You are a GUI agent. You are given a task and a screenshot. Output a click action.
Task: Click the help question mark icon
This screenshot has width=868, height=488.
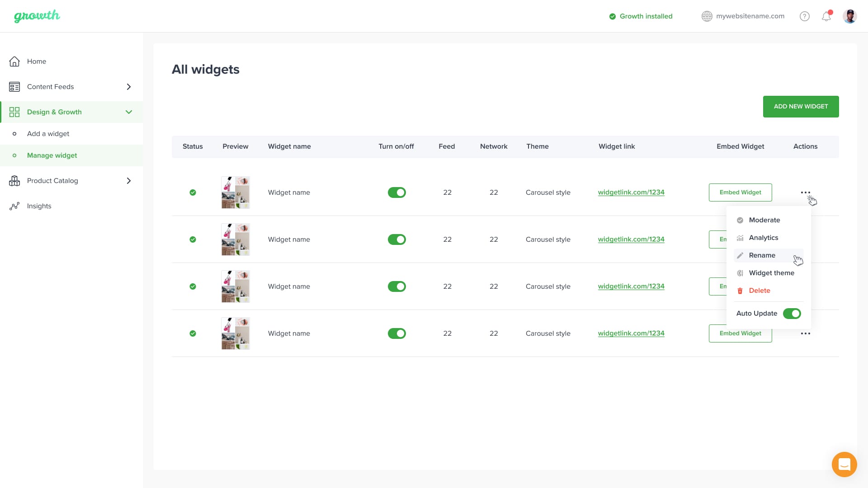pyautogui.click(x=805, y=16)
